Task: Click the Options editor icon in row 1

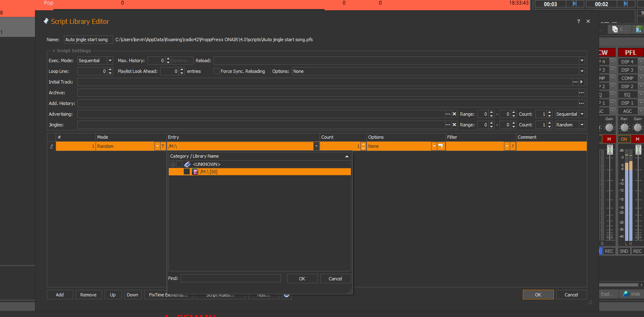Action: (x=441, y=146)
